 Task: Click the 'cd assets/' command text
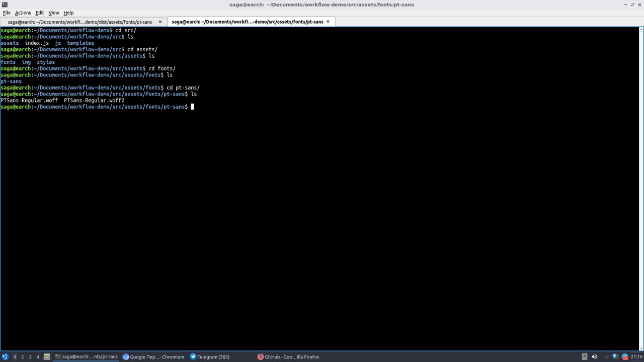(142, 50)
